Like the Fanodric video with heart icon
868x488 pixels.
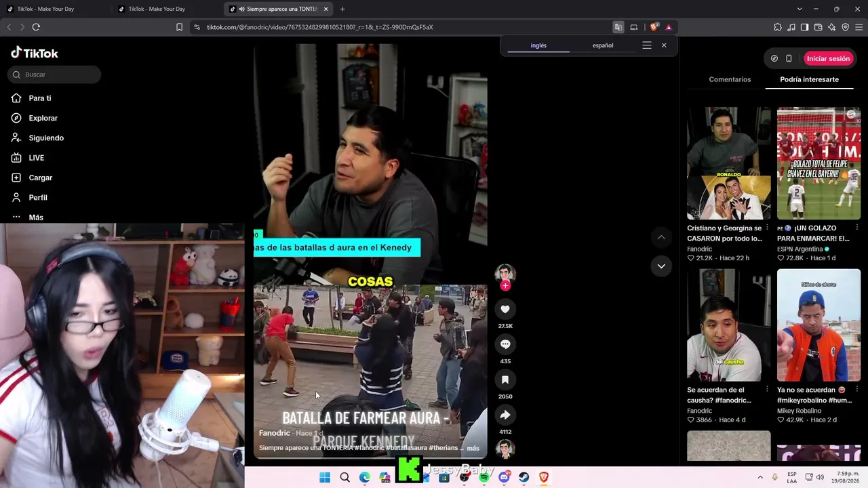[505, 309]
